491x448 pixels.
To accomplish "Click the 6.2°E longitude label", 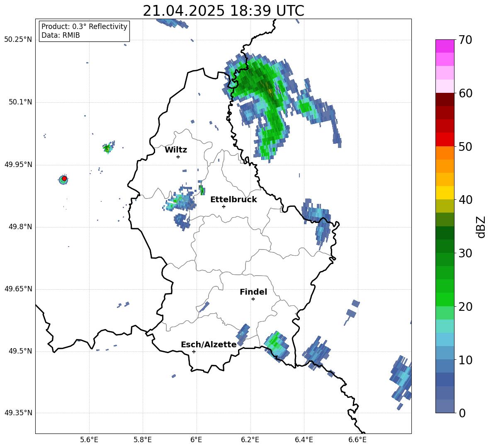I will point(250,440).
